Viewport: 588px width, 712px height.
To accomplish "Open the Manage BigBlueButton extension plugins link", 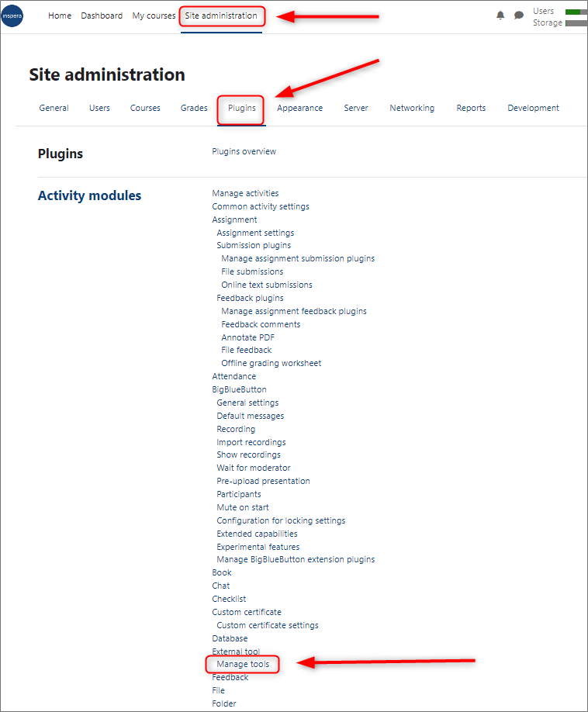I will [294, 559].
